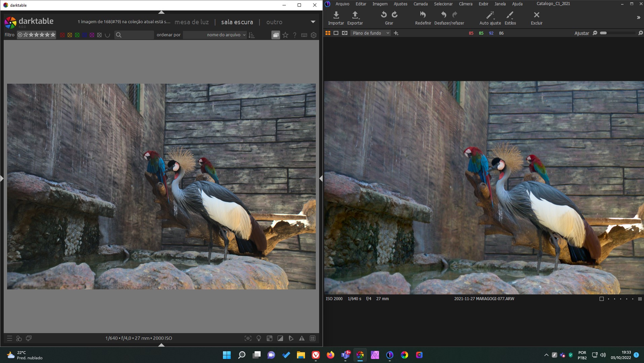The height and width of the screenshot is (363, 644).
Task: Click the Redefinir reset icon
Action: 423,15
